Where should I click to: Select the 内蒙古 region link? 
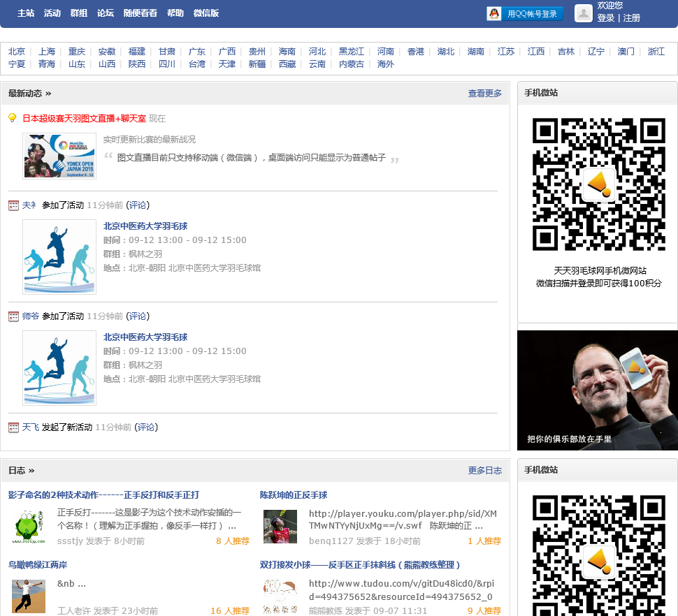(x=352, y=64)
